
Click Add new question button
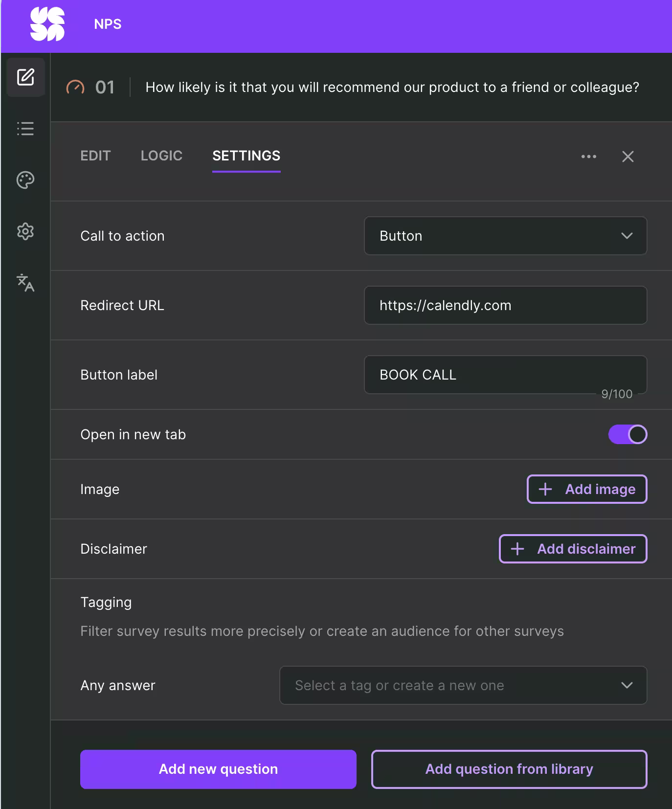pyautogui.click(x=218, y=769)
